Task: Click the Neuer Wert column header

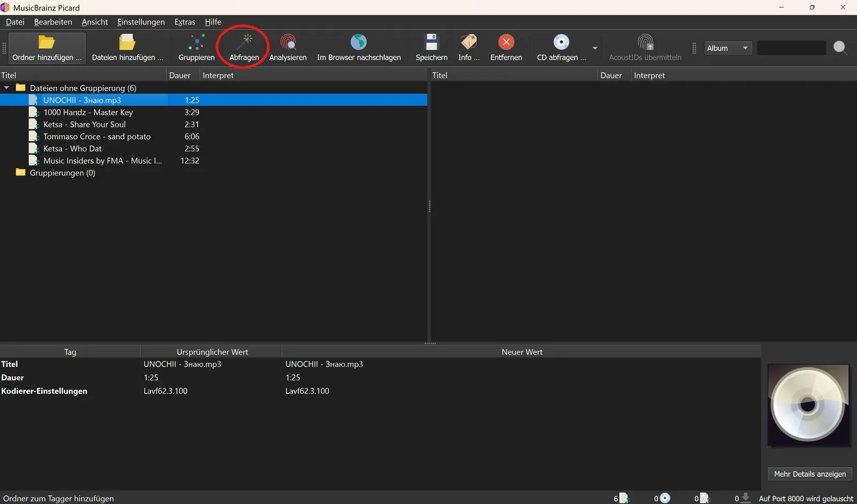Action: 522,352
